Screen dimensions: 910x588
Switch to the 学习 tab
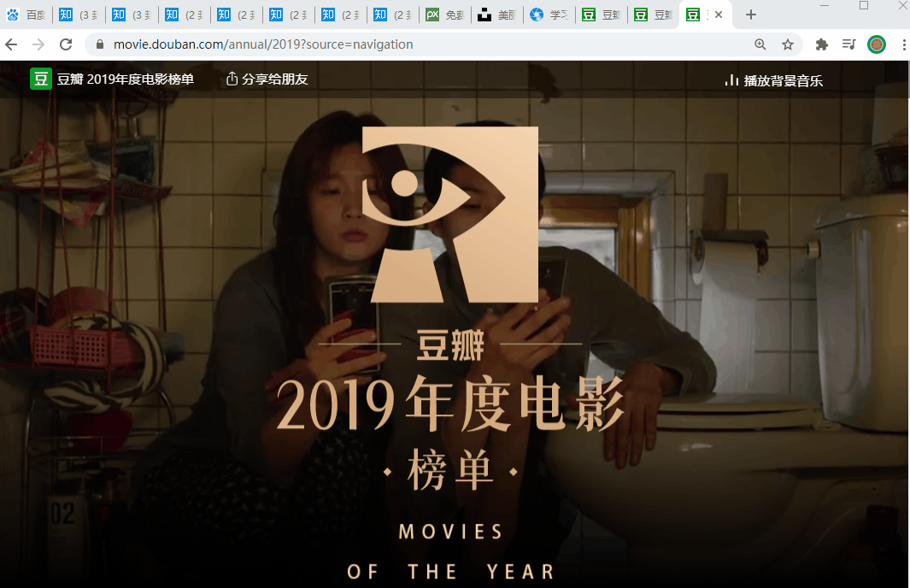coord(549,15)
